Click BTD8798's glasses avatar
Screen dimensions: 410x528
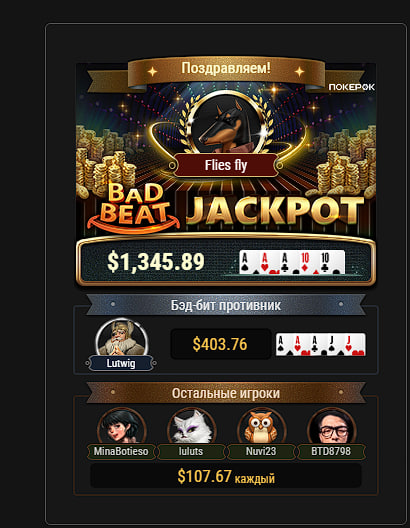[x=331, y=426]
